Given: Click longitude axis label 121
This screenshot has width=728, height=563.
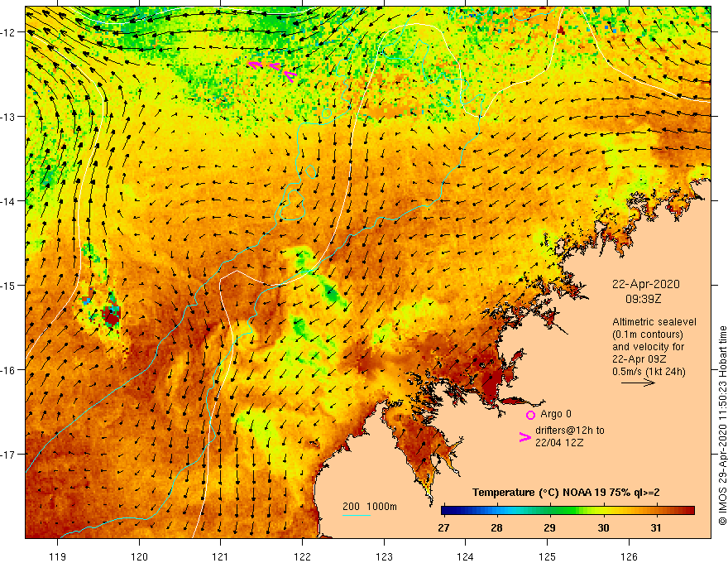Looking at the screenshot, I should tap(221, 556).
